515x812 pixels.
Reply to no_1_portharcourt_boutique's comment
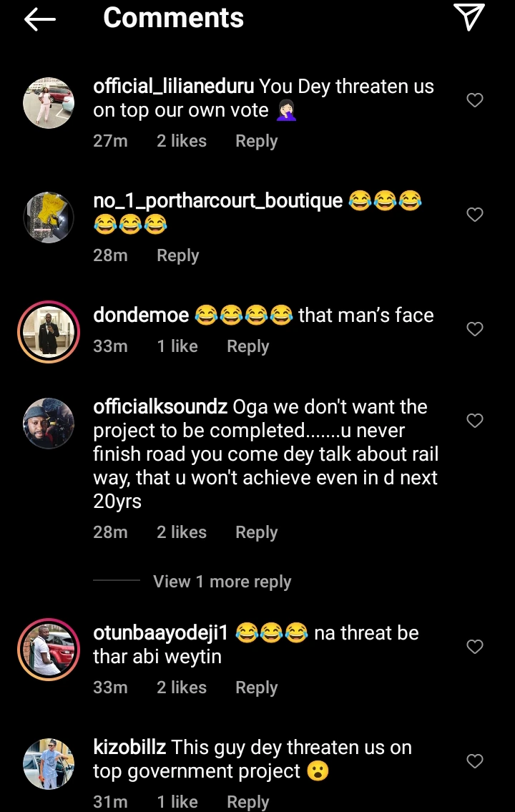(x=177, y=255)
